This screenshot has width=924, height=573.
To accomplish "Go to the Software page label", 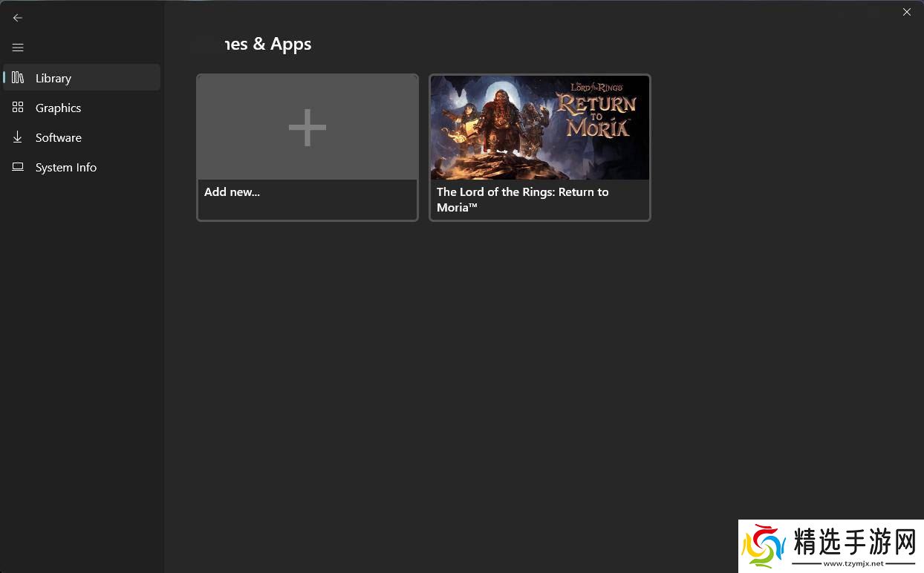I will click(58, 137).
